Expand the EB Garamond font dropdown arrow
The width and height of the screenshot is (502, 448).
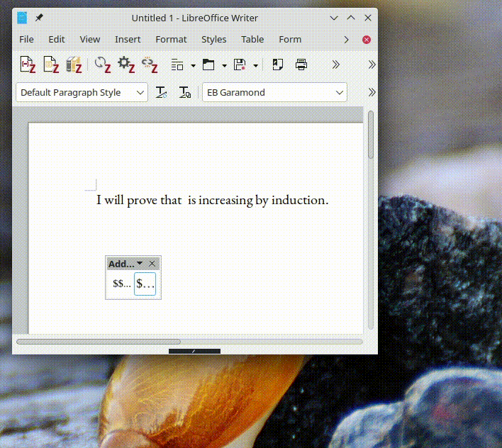pos(340,92)
